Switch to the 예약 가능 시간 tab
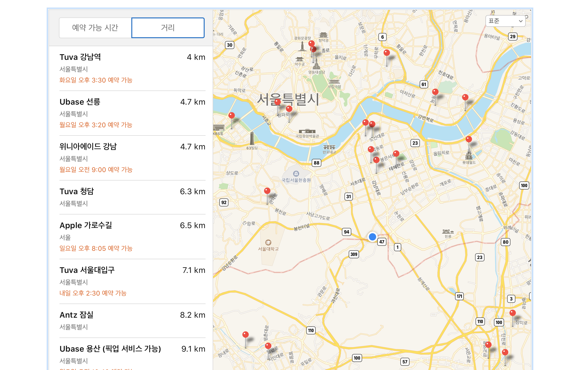The image size is (588, 370). [95, 28]
